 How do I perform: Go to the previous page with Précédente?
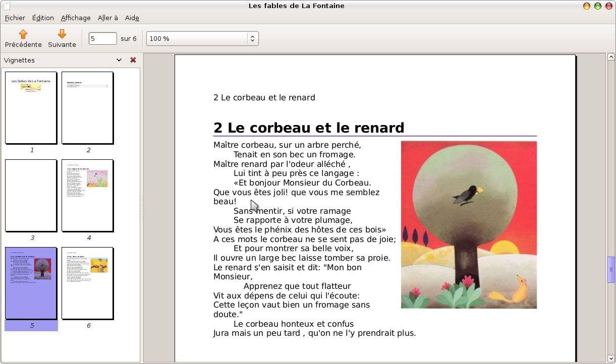tap(23, 39)
